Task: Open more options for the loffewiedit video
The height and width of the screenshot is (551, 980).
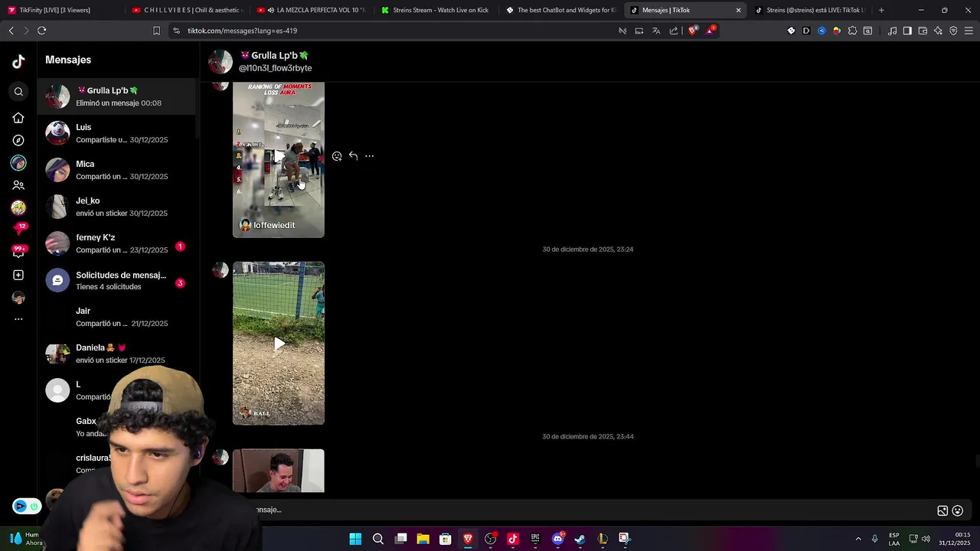Action: (x=369, y=156)
